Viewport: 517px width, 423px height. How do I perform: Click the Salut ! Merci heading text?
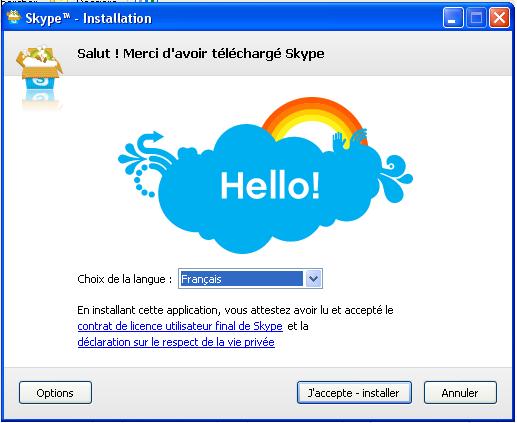(201, 53)
